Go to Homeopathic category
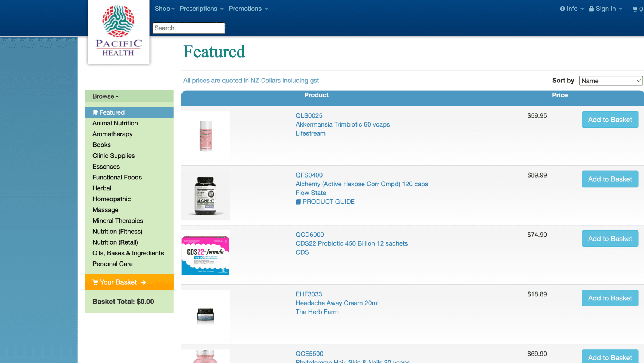 tap(112, 199)
